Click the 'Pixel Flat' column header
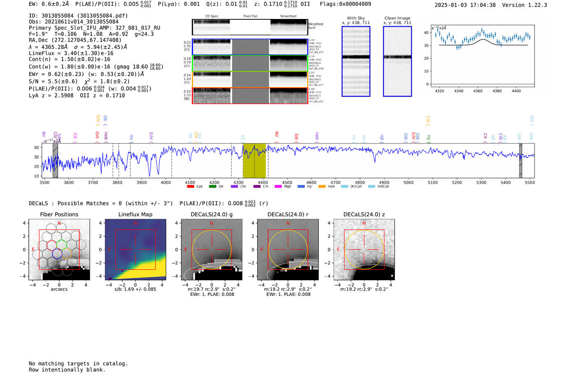The width and height of the screenshot is (576, 392). coord(250,16)
